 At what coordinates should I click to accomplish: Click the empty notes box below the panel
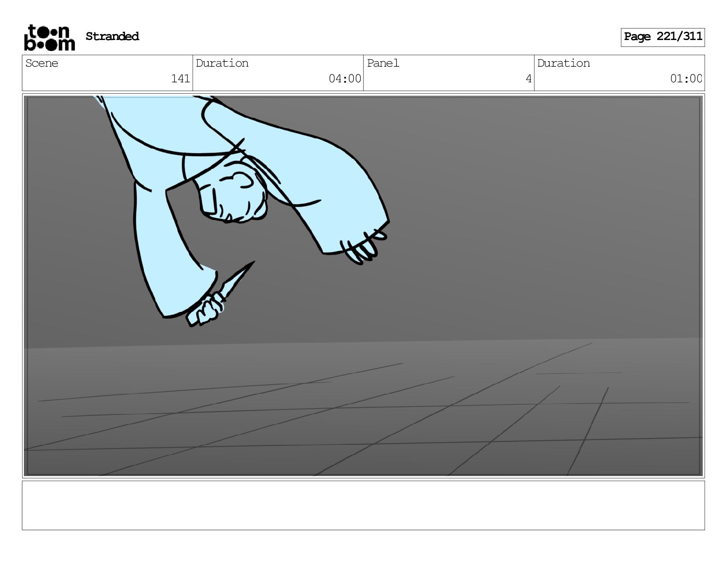point(363,505)
